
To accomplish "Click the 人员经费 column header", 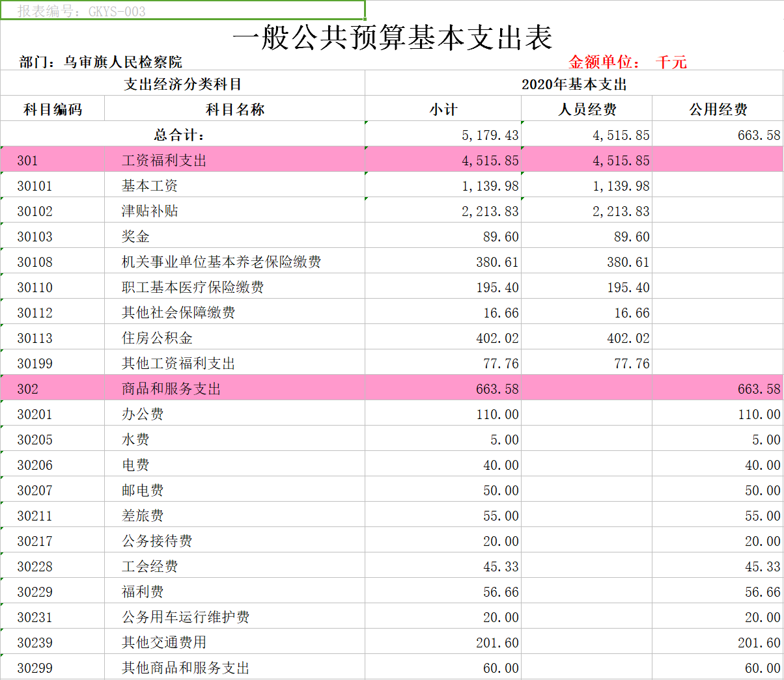I will coord(587,109).
